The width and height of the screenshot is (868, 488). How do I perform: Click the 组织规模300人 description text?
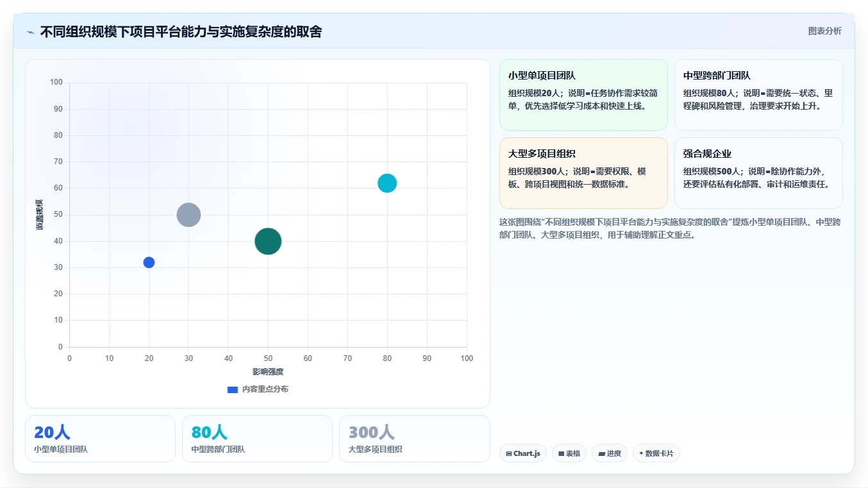578,178
